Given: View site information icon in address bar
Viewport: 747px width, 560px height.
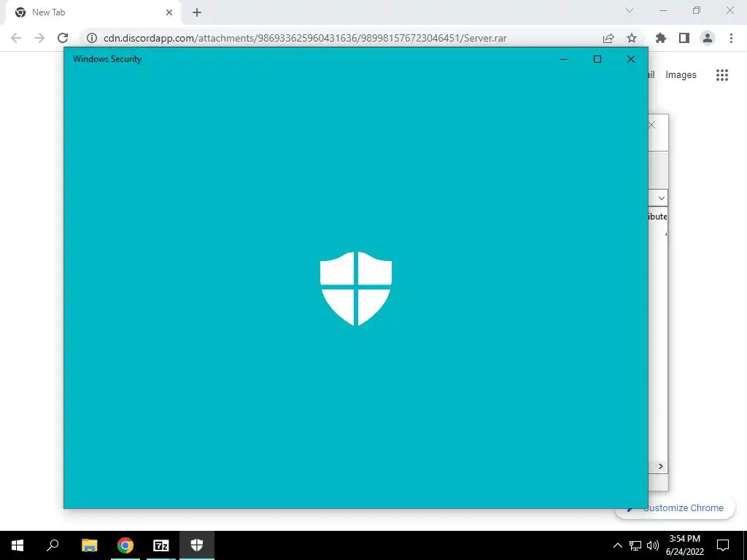Looking at the screenshot, I should point(92,38).
